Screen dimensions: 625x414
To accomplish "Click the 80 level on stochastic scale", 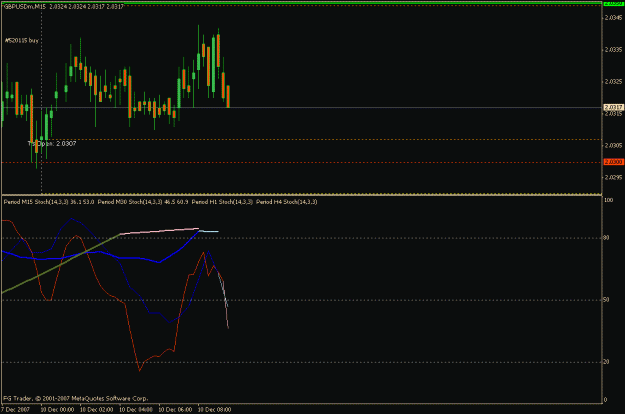I will coord(607,238).
